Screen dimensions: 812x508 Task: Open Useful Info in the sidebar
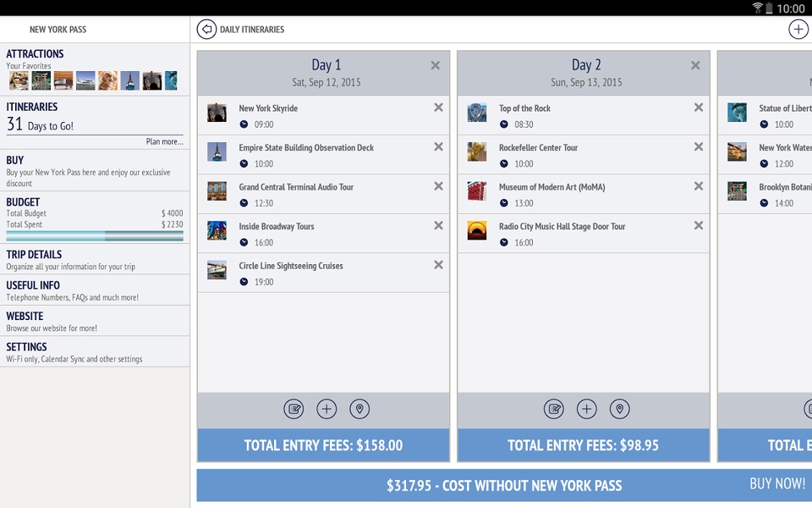coord(95,290)
